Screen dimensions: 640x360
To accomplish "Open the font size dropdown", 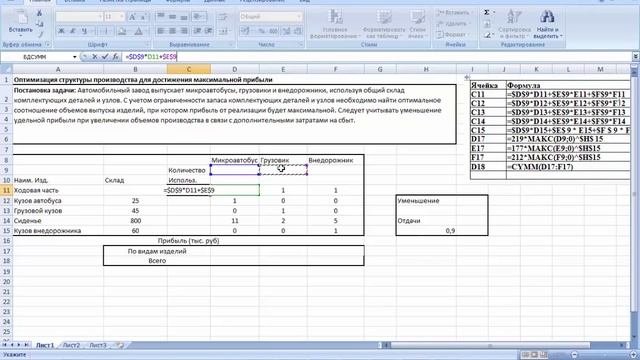I will click(122, 17).
